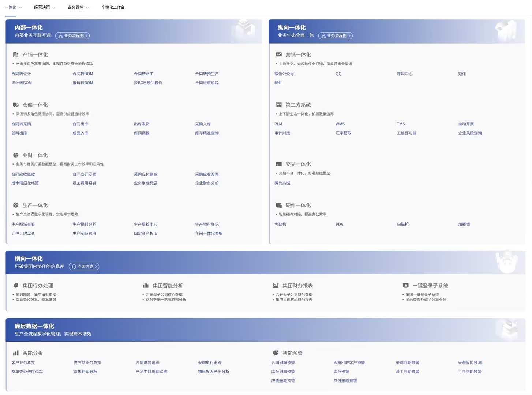Click the 交易一体化 card icon
532x395 pixels.
[279, 164]
